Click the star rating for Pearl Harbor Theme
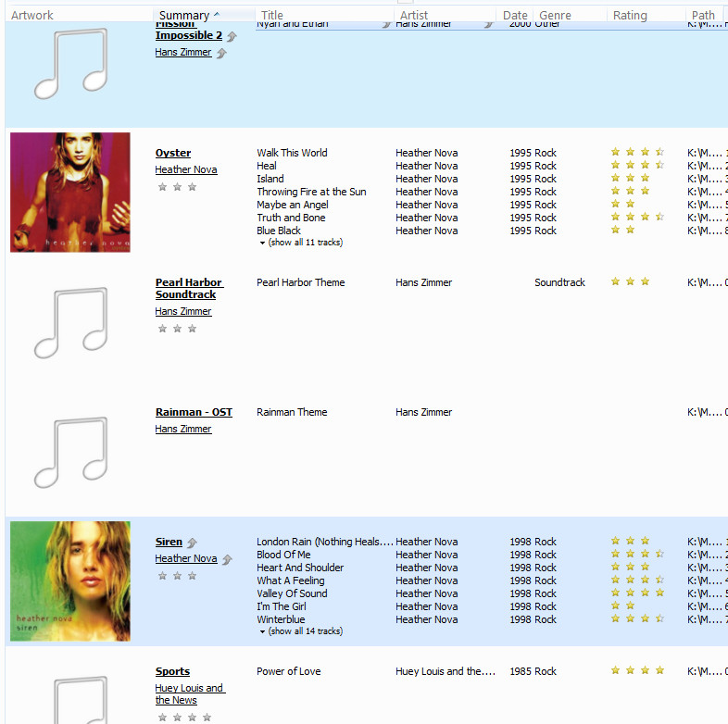This screenshot has height=724, width=728. pyautogui.click(x=630, y=282)
